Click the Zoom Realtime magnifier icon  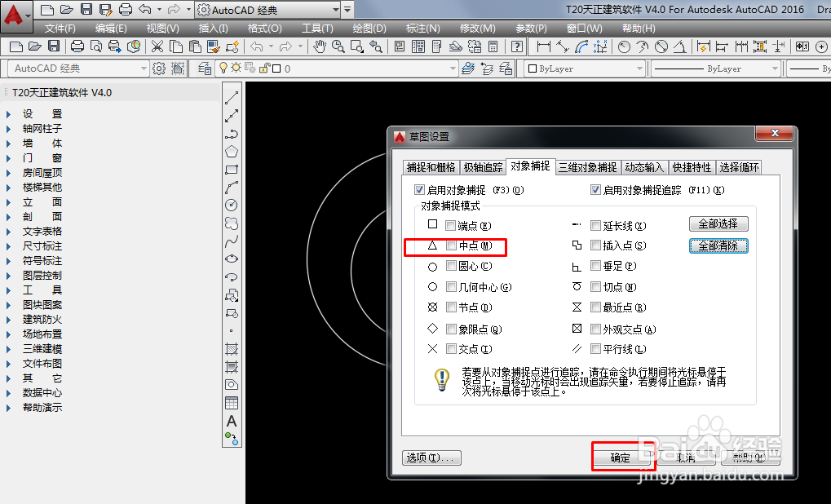338,46
